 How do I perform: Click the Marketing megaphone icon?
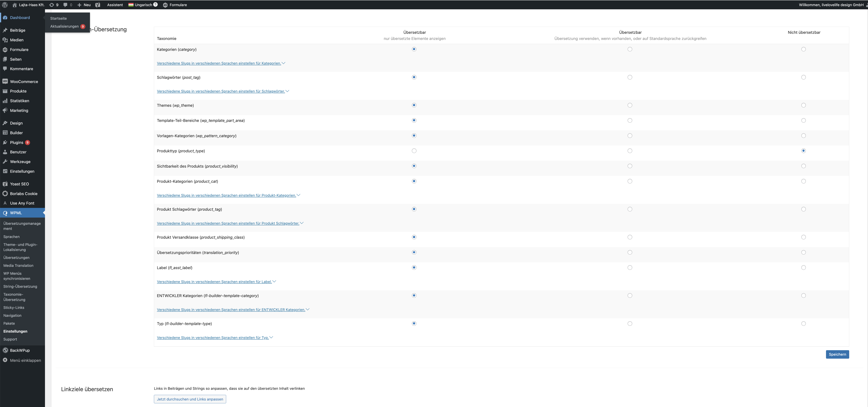click(5, 110)
